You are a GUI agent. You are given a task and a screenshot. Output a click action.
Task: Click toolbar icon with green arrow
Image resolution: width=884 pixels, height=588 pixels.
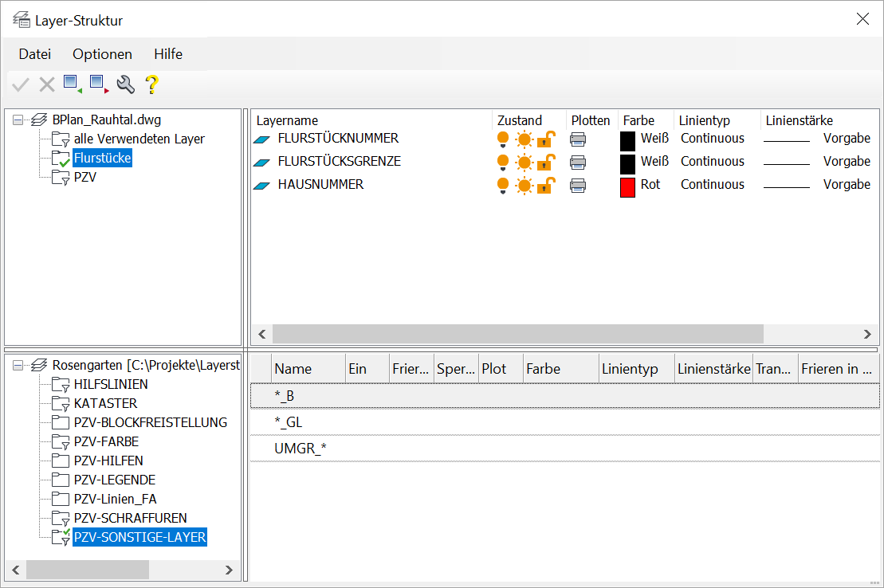pos(73,84)
